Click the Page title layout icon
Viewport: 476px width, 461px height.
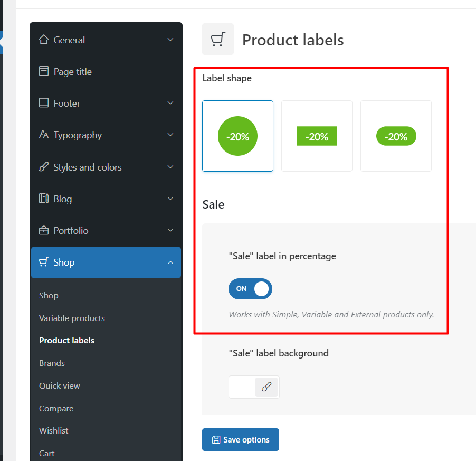[44, 71]
